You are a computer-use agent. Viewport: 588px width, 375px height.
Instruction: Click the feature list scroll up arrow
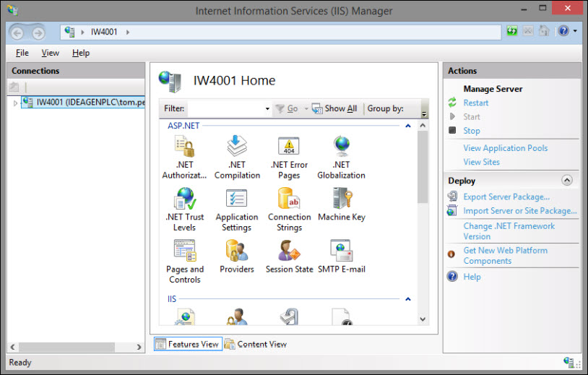(423, 125)
